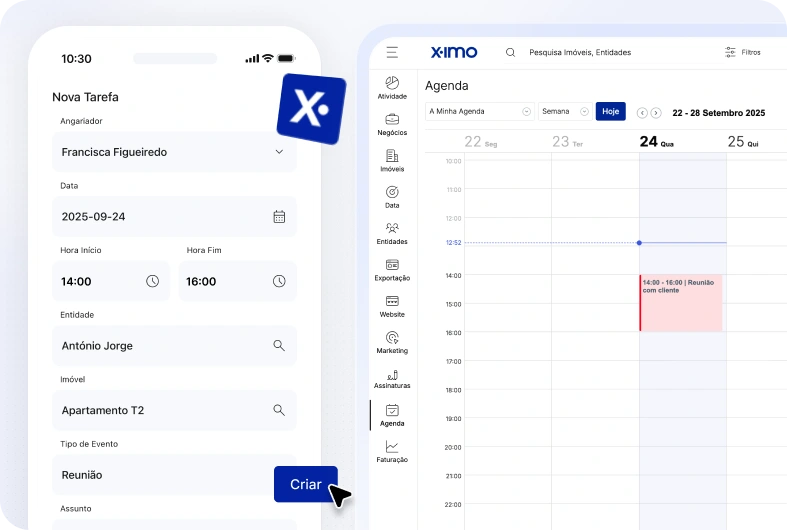Go to previous week arrow
787x530 pixels.
pos(642,113)
